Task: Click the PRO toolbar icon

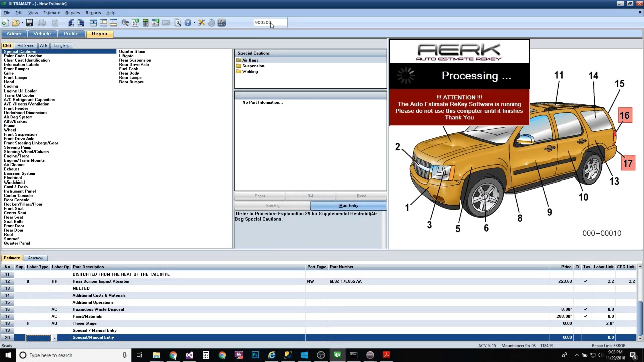Action: [221, 23]
